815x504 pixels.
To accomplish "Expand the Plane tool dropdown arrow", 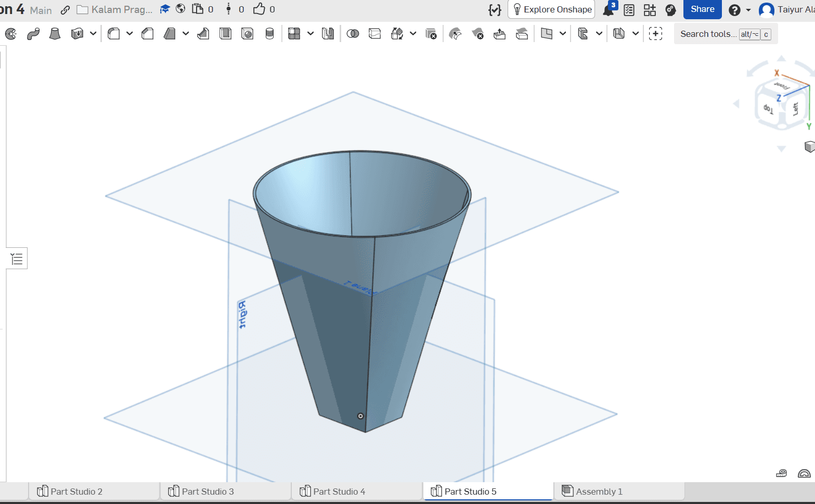I will click(x=563, y=34).
